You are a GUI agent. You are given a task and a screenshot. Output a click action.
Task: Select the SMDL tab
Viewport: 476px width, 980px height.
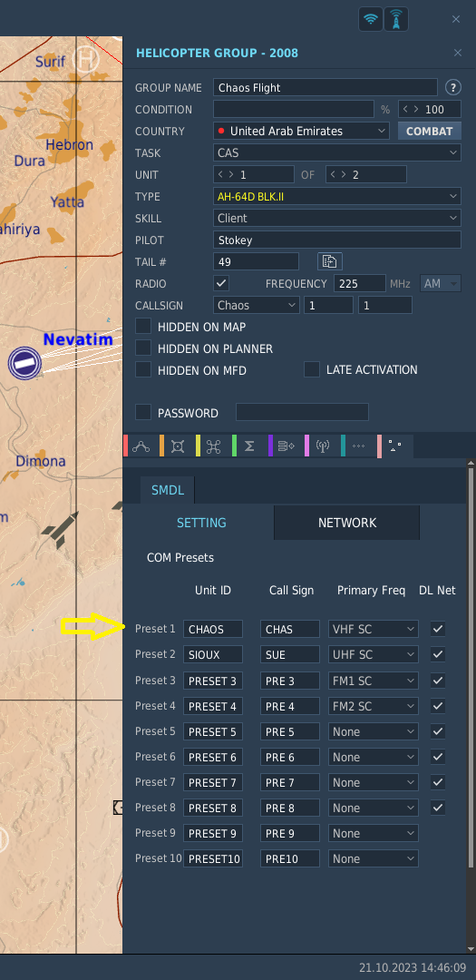click(168, 490)
